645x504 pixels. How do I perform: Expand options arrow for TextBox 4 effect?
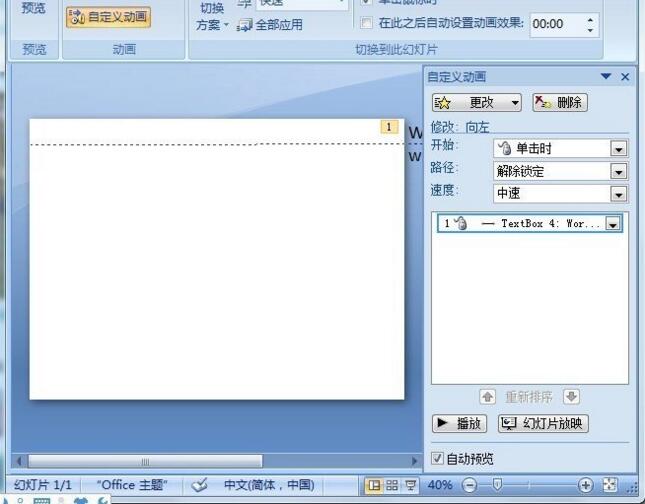(x=613, y=224)
